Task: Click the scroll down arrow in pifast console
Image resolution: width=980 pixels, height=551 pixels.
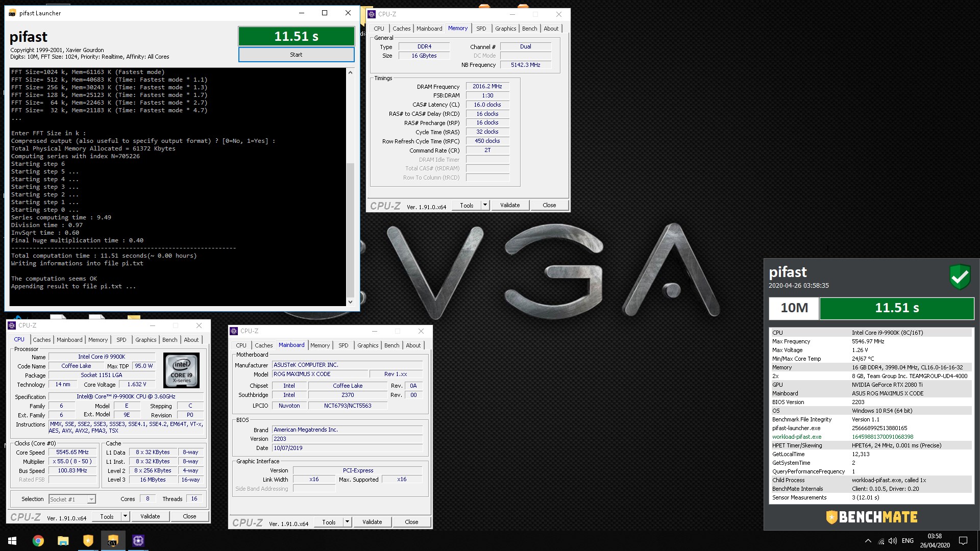Action: coord(350,302)
